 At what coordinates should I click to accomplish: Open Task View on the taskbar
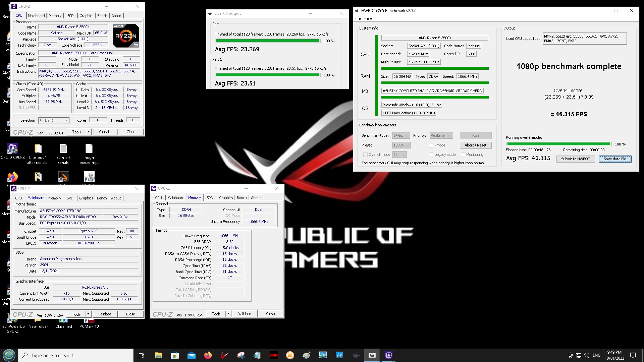coord(142,355)
